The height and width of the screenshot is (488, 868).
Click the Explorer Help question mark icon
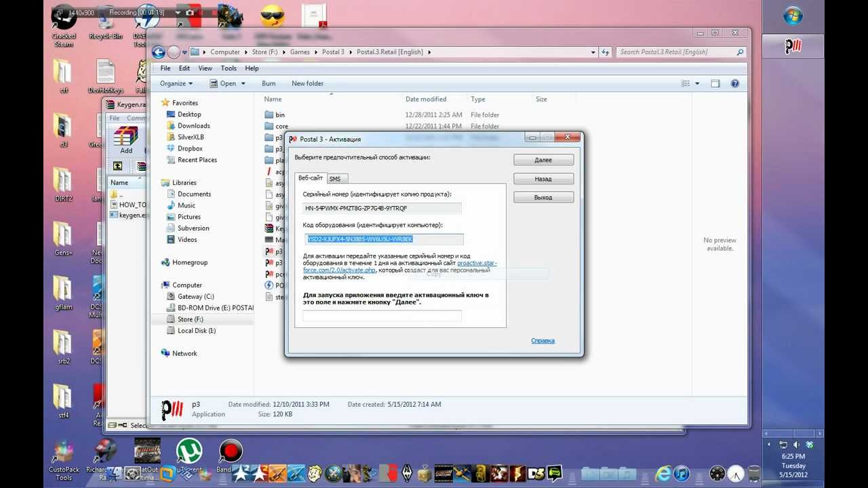tap(734, 83)
